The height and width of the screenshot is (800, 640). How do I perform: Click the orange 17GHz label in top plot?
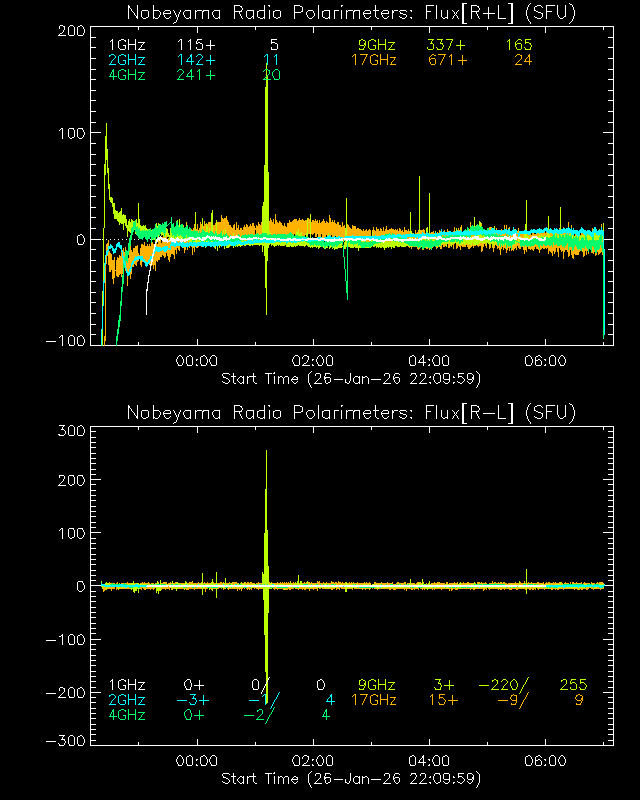coord(373,60)
